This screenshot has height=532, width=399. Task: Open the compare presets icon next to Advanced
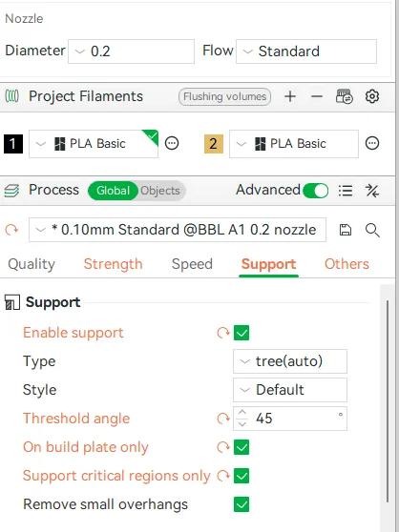(372, 191)
